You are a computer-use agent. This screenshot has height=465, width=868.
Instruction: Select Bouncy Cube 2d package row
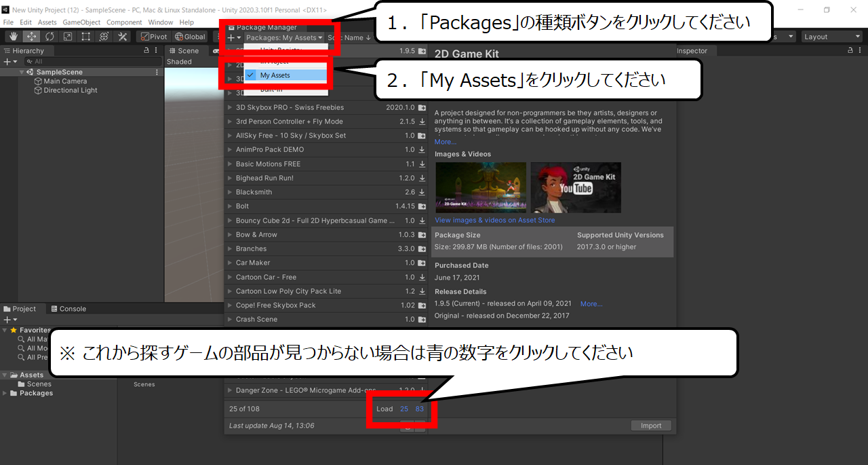tap(326, 221)
